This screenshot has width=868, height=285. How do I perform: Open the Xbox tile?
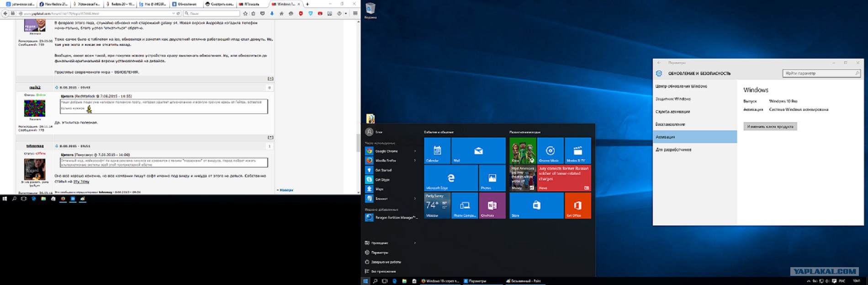click(x=523, y=151)
